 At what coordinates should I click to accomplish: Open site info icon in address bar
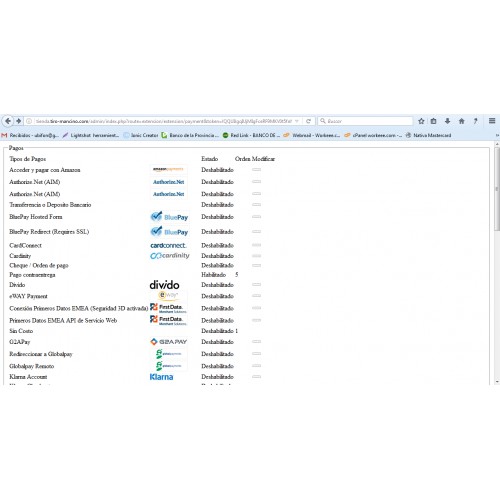29,121
